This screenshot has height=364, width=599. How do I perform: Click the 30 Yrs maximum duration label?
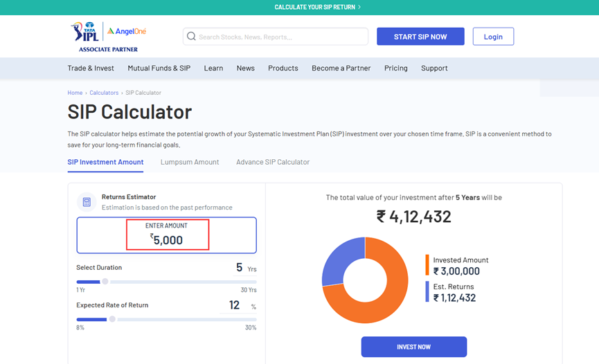tap(249, 290)
